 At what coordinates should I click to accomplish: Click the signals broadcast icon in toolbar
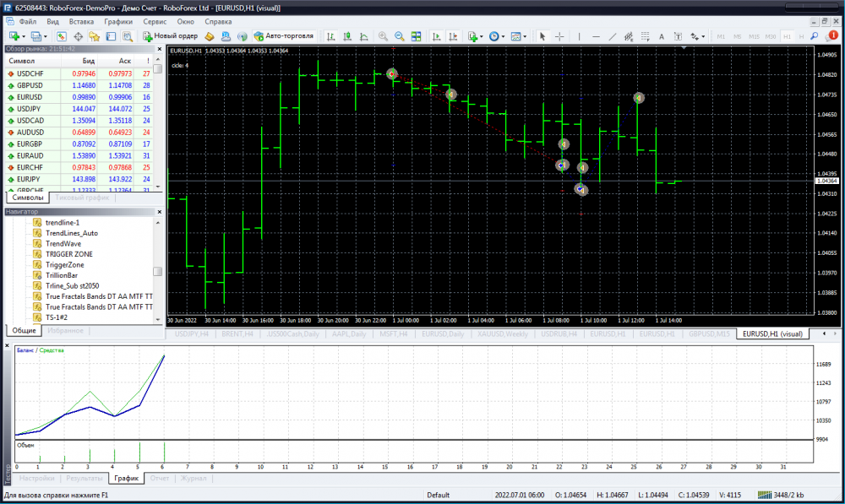(x=242, y=36)
